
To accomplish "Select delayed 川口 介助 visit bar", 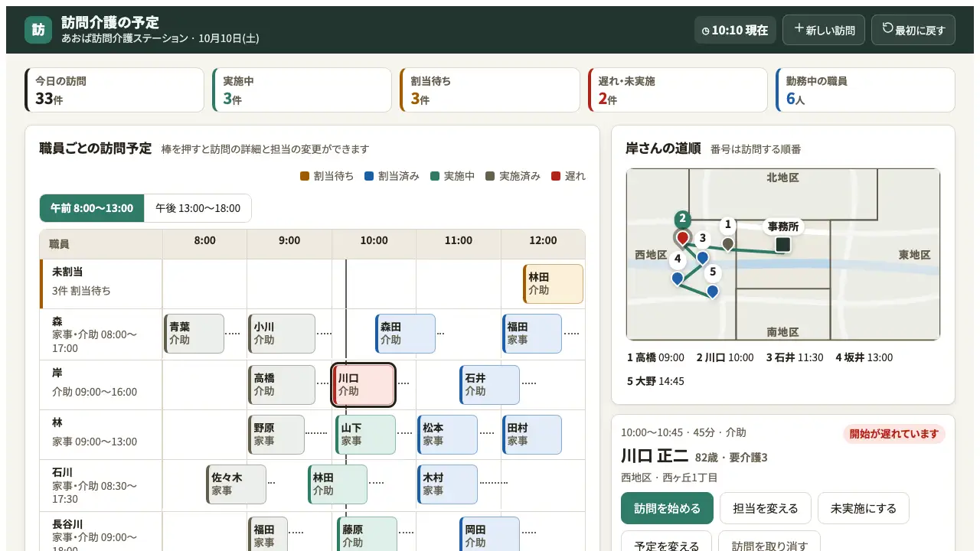I will 364,385.
